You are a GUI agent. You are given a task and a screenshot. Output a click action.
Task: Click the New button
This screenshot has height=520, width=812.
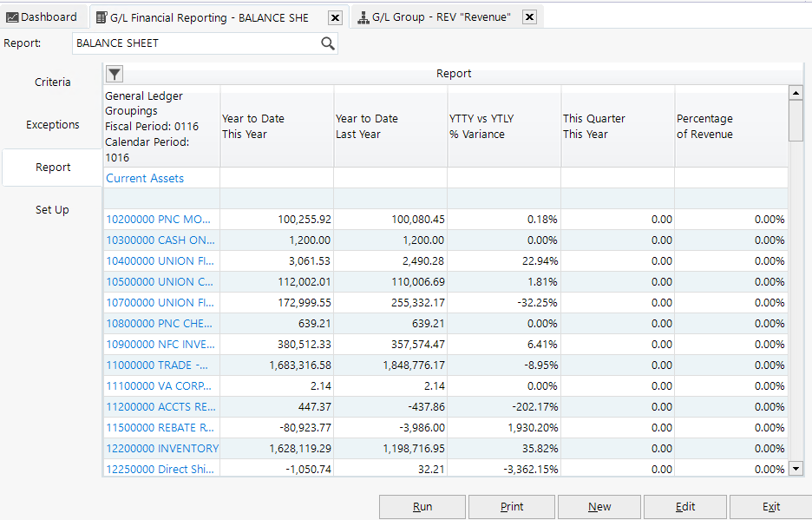599,506
